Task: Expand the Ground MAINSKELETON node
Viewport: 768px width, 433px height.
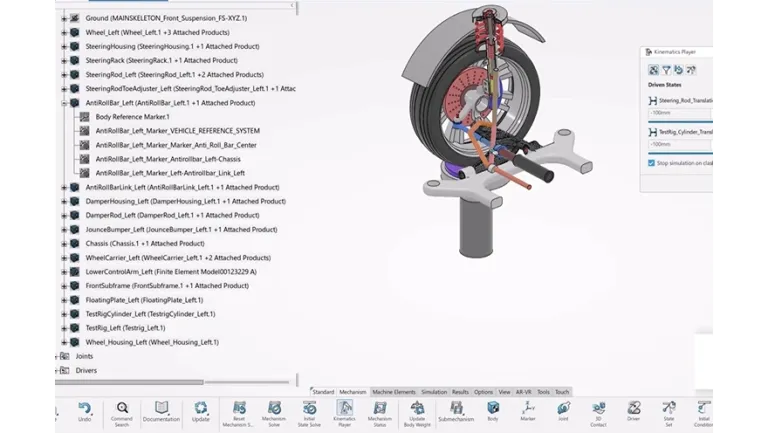Action: pyautogui.click(x=64, y=18)
